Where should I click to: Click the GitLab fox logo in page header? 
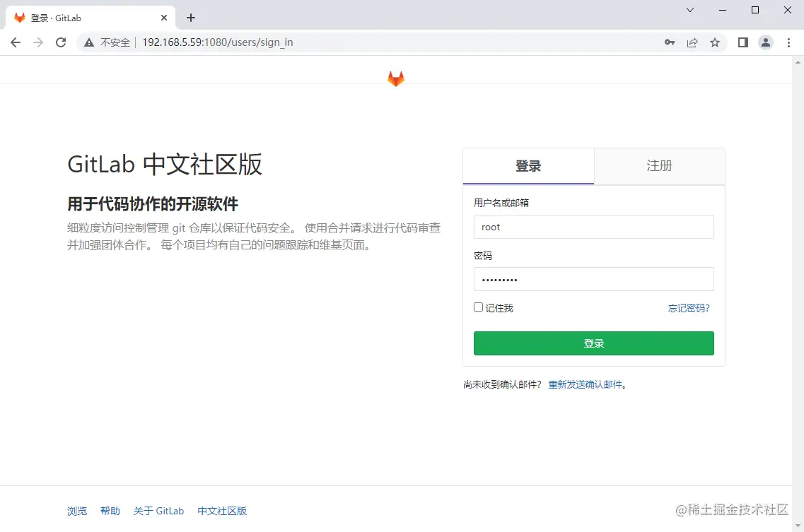pos(396,78)
